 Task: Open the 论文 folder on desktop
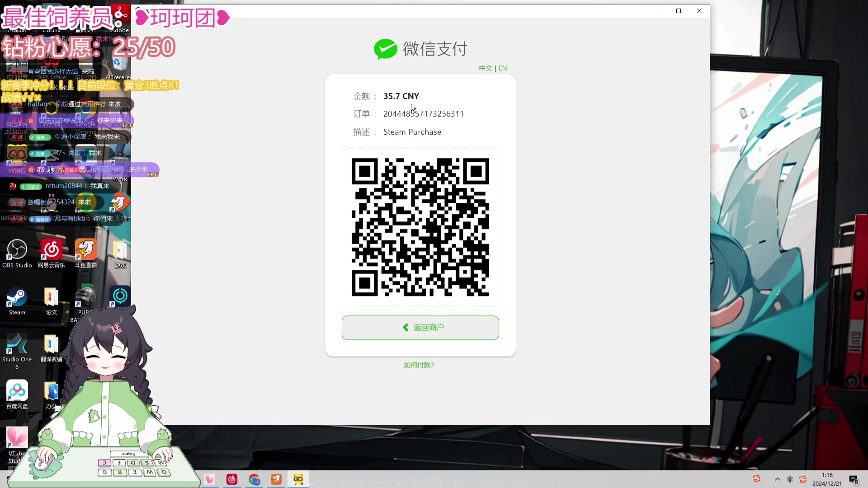point(52,301)
